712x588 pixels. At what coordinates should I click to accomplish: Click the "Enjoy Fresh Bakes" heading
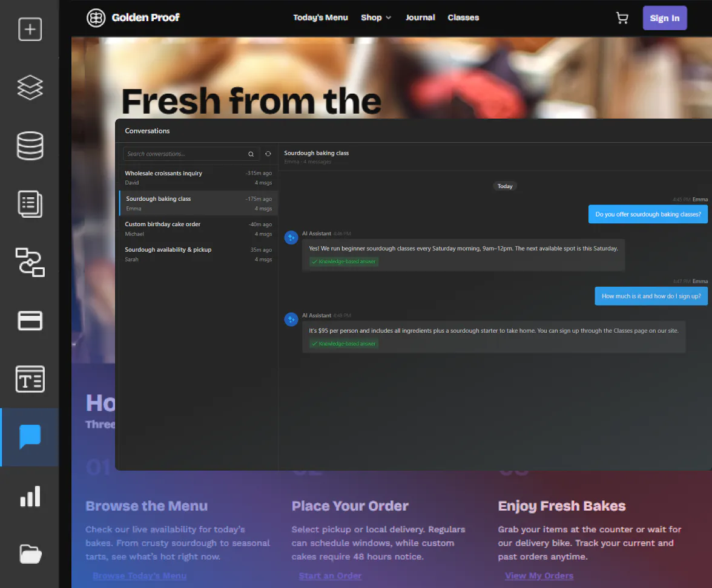[x=562, y=506]
